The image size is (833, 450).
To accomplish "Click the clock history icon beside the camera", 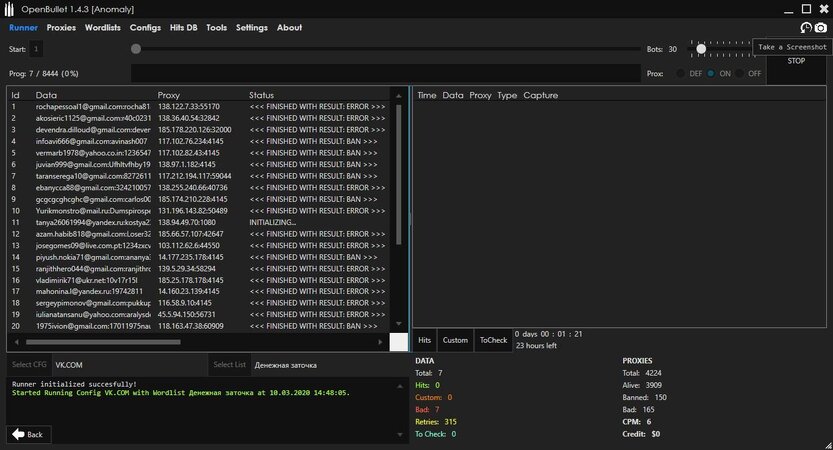I will click(x=806, y=28).
